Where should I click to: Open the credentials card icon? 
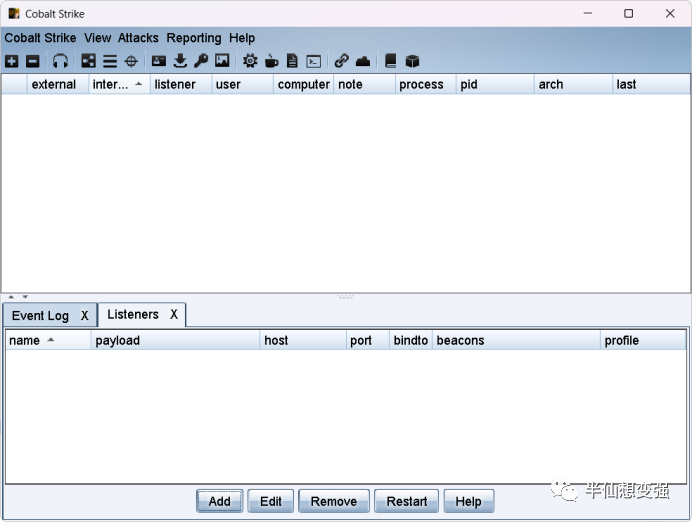click(x=159, y=61)
